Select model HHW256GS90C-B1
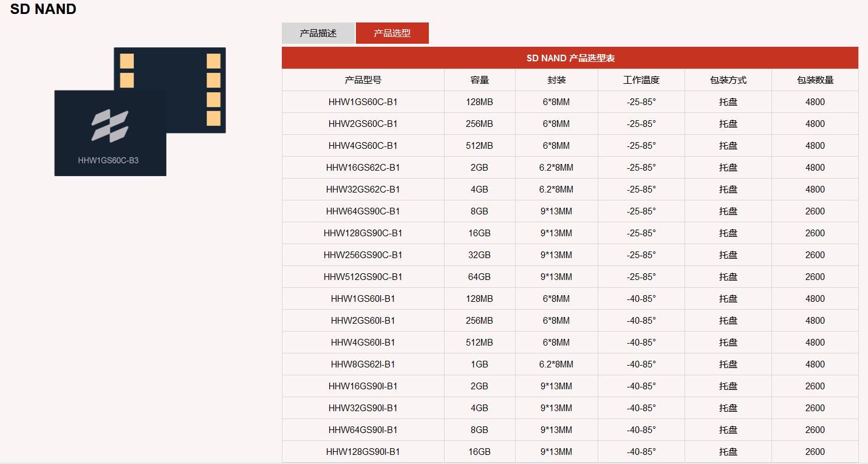868x464 pixels. (363, 255)
